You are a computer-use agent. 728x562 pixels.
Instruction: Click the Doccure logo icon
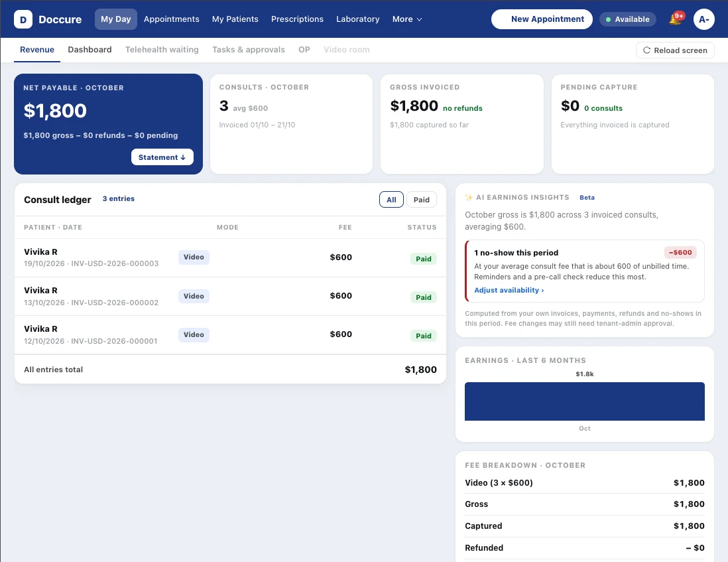(23, 19)
